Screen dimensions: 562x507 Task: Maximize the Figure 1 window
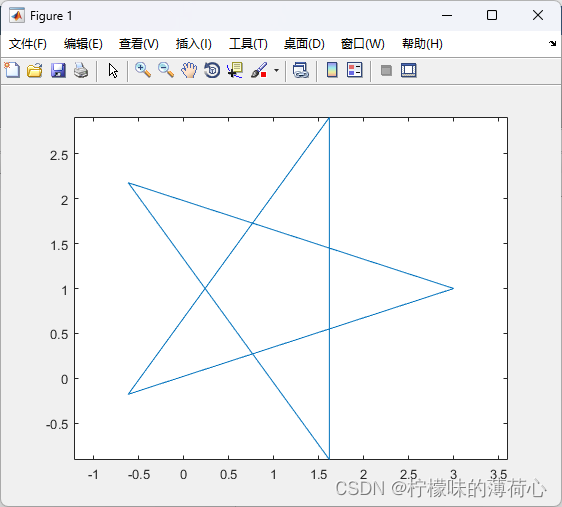492,15
